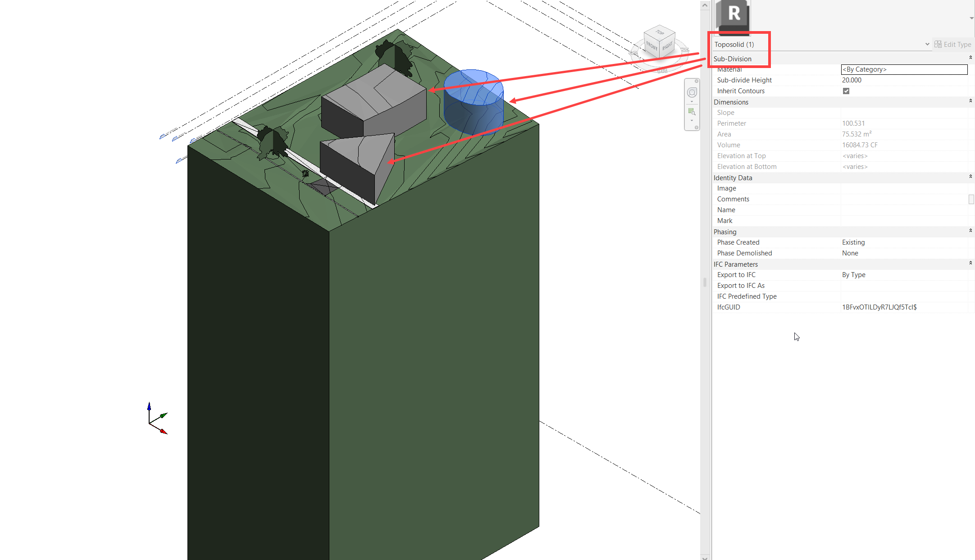Open the Steering Wheel options arrow
The image size is (975, 560).
[x=692, y=101]
